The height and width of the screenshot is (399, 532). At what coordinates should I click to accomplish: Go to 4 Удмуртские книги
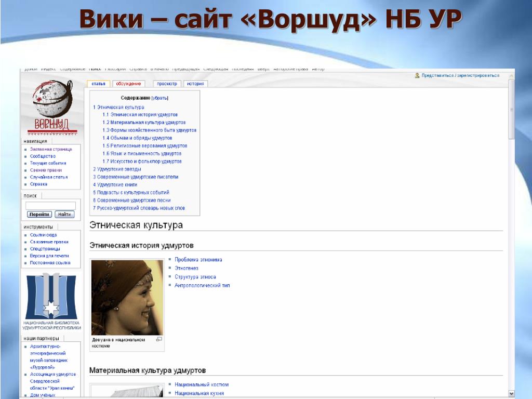(x=115, y=184)
